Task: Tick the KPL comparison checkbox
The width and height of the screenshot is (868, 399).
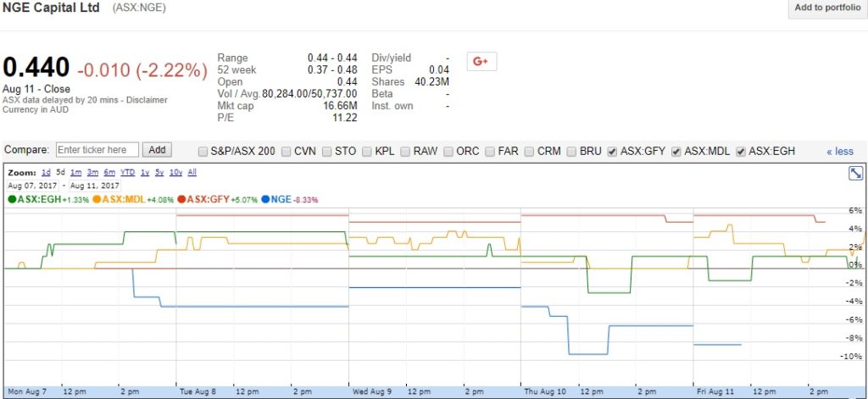Action: point(367,152)
